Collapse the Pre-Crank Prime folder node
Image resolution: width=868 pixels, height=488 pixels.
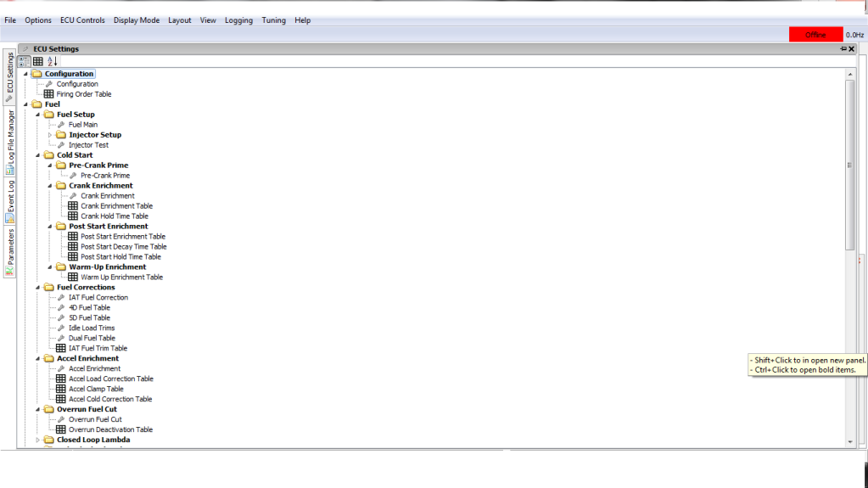point(50,165)
